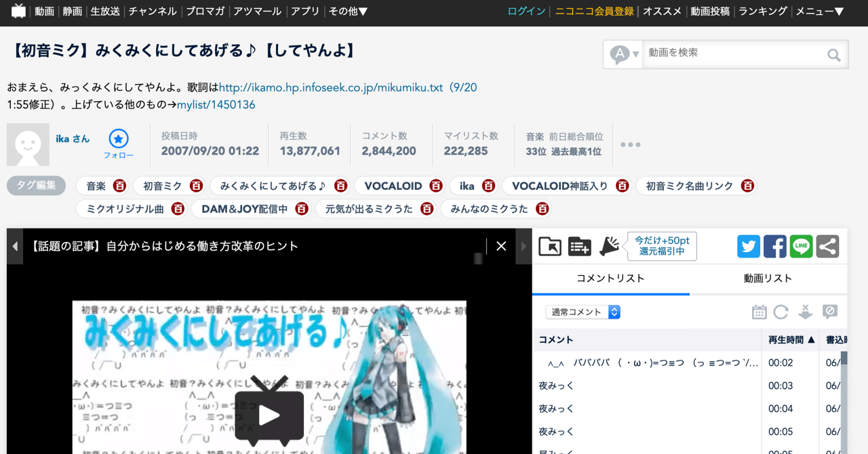Refresh the comment list with the reload icon
The height and width of the screenshot is (454, 868).
point(781,312)
